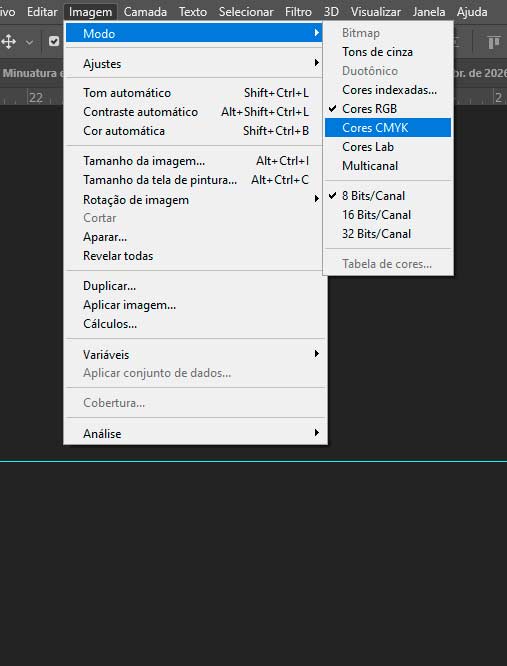The width and height of the screenshot is (507, 666).
Task: Open the Selecionar menu
Action: pyautogui.click(x=246, y=11)
